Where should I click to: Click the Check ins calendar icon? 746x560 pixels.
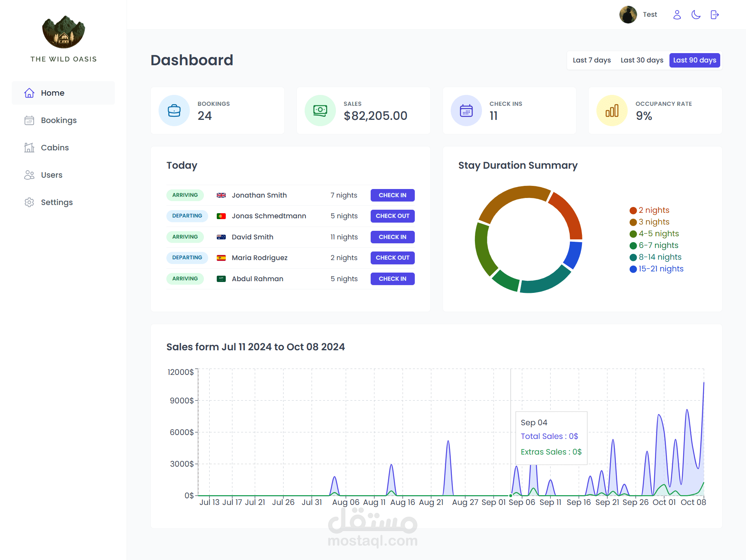pos(466,111)
